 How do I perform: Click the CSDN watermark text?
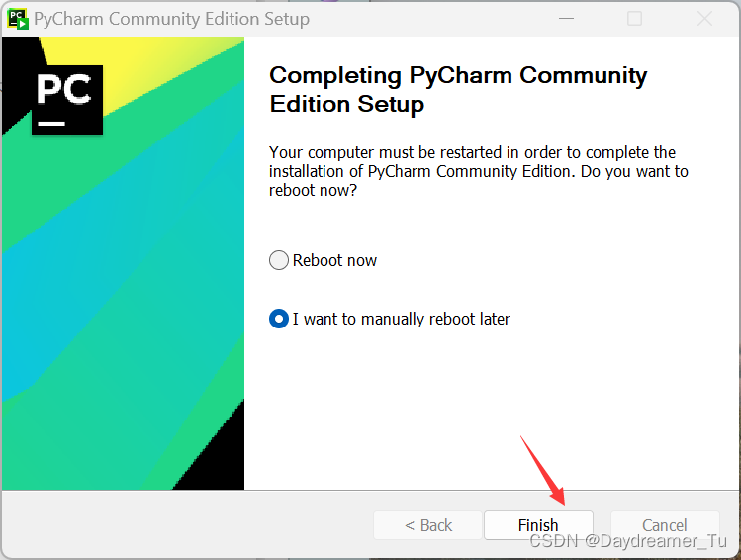coord(628,541)
